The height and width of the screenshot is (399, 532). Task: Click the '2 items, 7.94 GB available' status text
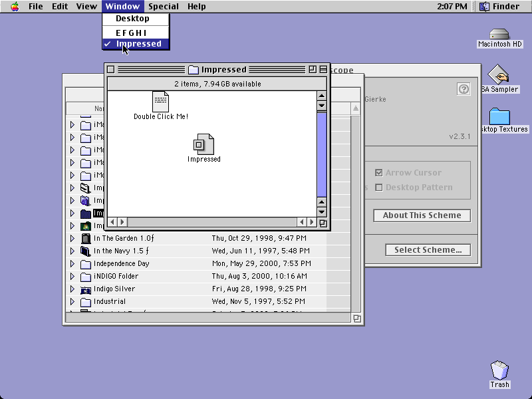(x=217, y=84)
